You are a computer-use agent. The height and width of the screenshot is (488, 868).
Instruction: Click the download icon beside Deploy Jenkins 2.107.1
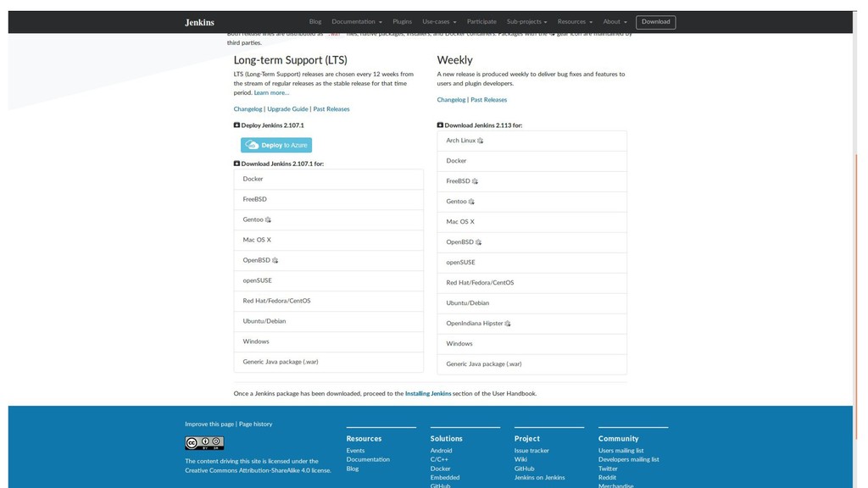237,125
